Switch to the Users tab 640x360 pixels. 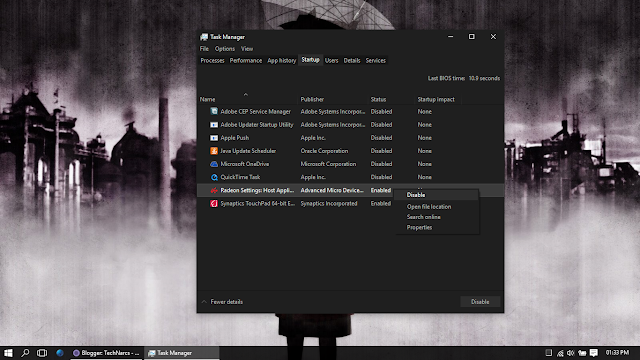[331, 60]
